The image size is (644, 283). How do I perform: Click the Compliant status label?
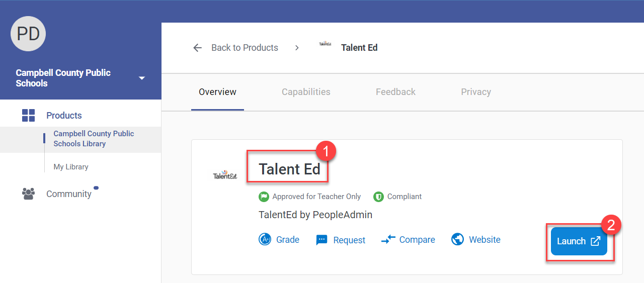click(x=405, y=197)
